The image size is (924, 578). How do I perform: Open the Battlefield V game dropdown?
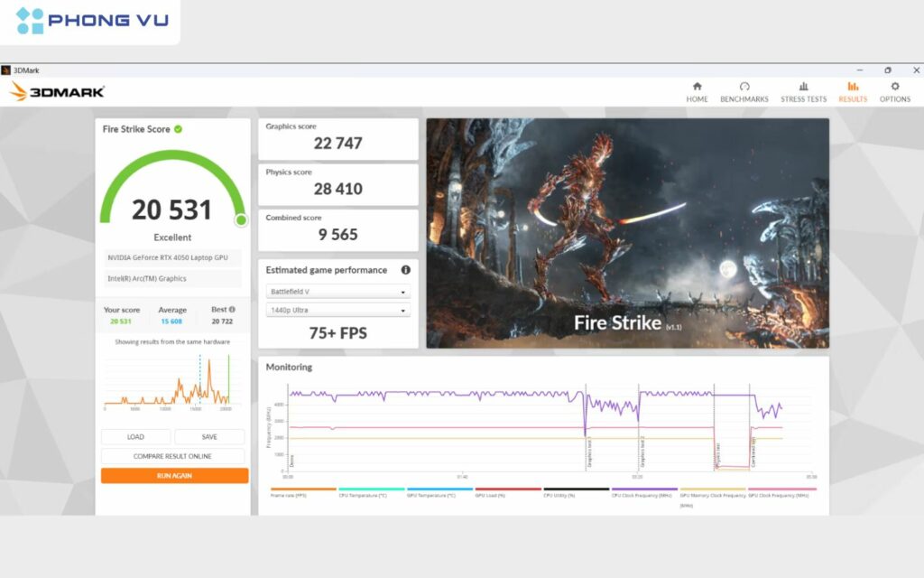coord(337,291)
